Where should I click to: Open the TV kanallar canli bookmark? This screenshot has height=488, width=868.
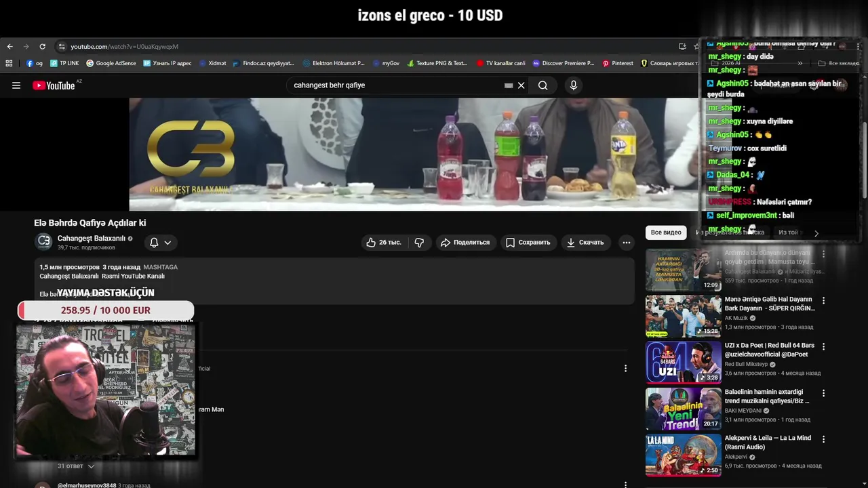point(501,63)
